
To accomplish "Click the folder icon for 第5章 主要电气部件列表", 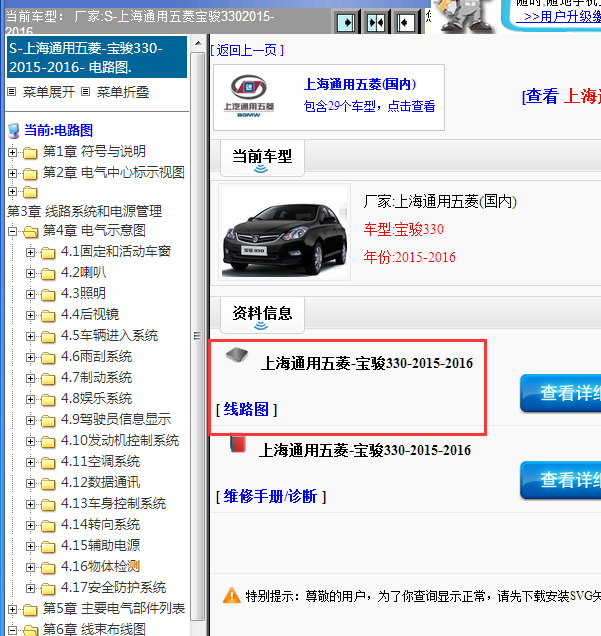I will point(30,610).
